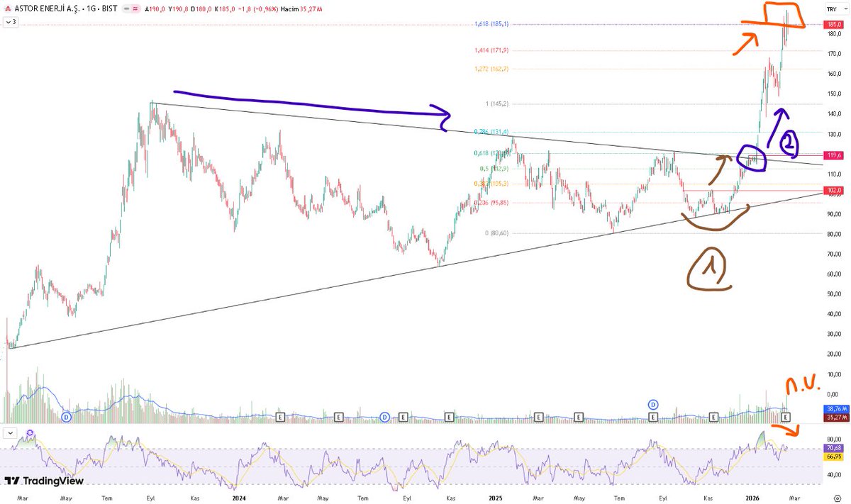Click the Astor Enerji logo icon
Image resolution: width=851 pixels, height=504 pixels.
tap(8, 9)
